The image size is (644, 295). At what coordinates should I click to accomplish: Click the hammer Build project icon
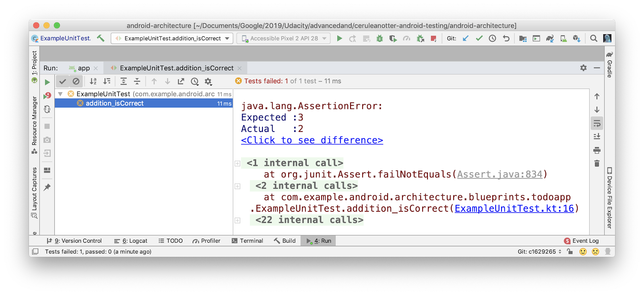pos(101,38)
